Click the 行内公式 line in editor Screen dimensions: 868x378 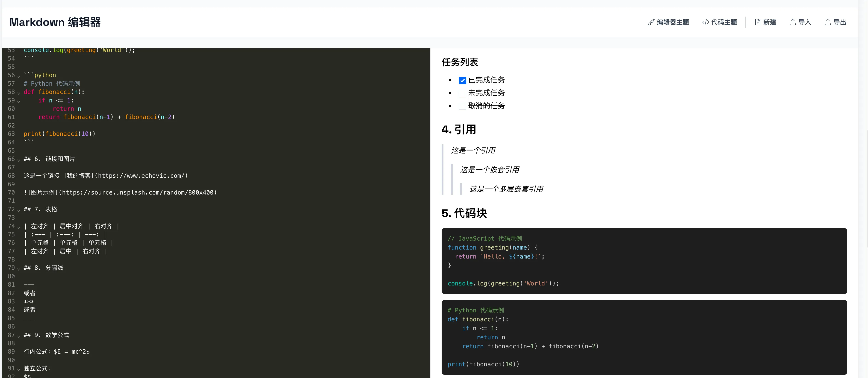click(57, 352)
